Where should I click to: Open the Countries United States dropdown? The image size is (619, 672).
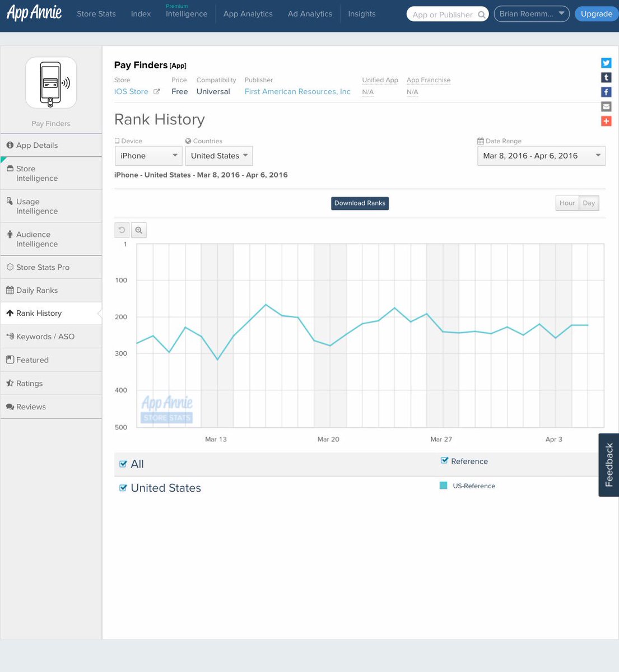click(219, 156)
